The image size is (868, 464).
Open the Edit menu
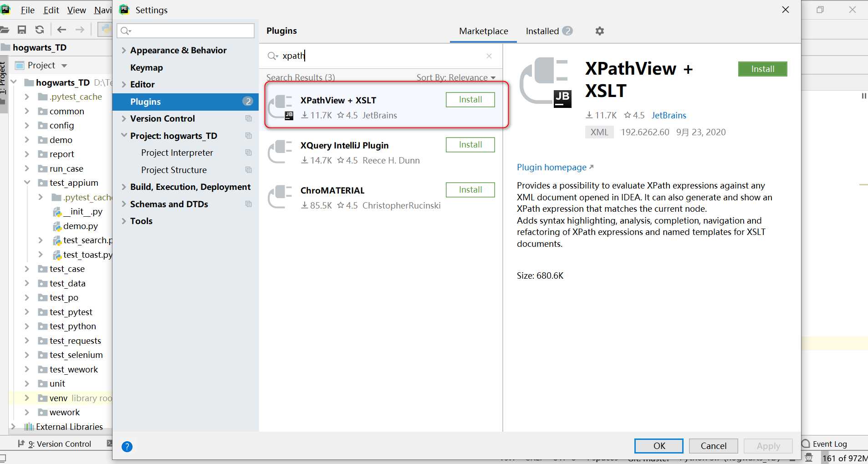[x=51, y=10]
